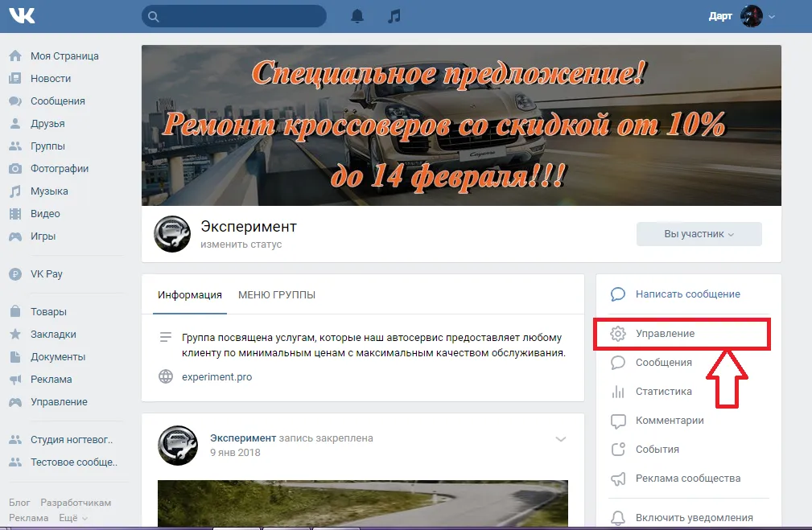This screenshot has width=812, height=530.
Task: Select the Информация tab
Action: tap(190, 294)
